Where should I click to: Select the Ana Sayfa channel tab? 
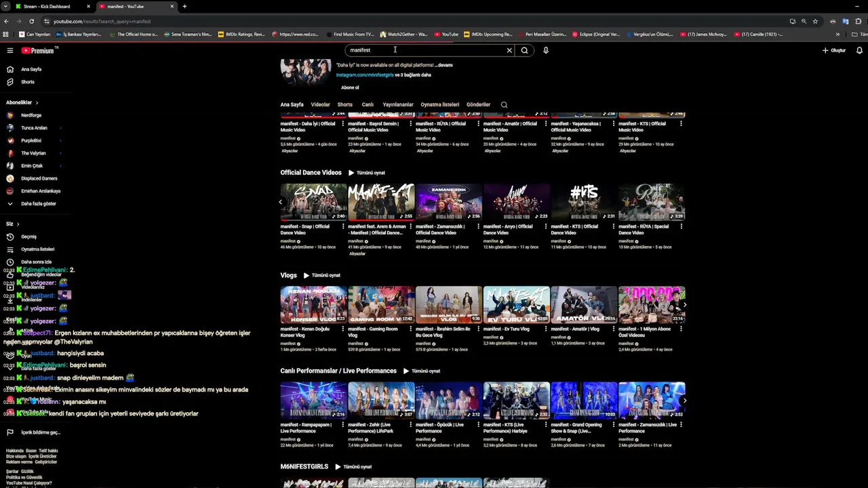(x=292, y=104)
